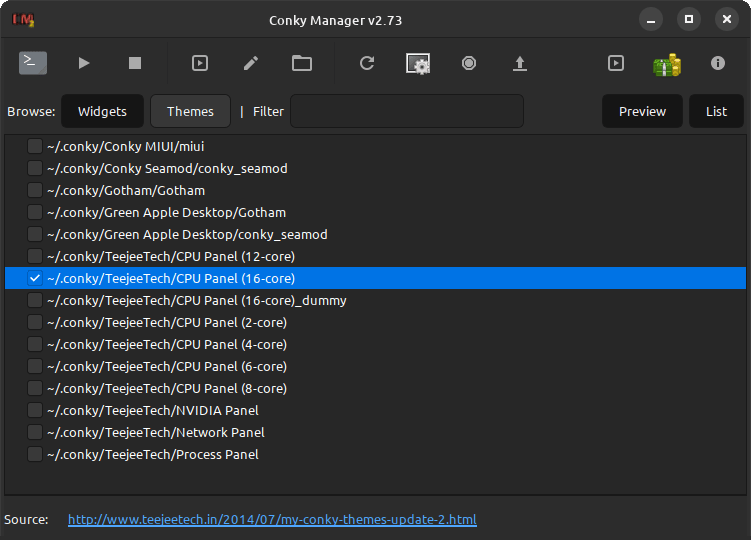Select 'CPU Panel (16-core)_dummy' row text
Image resolution: width=751 pixels, height=540 pixels.
click(197, 301)
